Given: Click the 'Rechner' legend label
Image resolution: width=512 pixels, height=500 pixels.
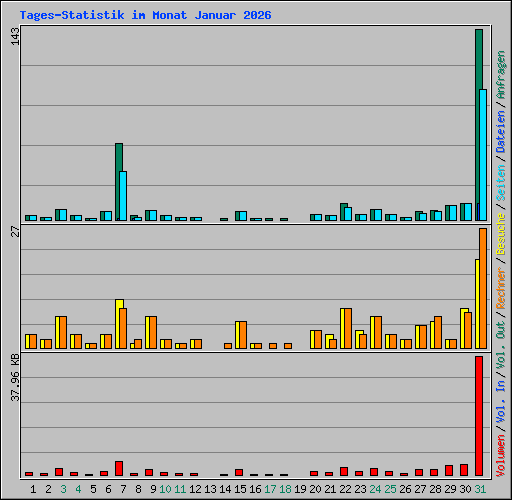Looking at the screenshot, I should (501, 288).
